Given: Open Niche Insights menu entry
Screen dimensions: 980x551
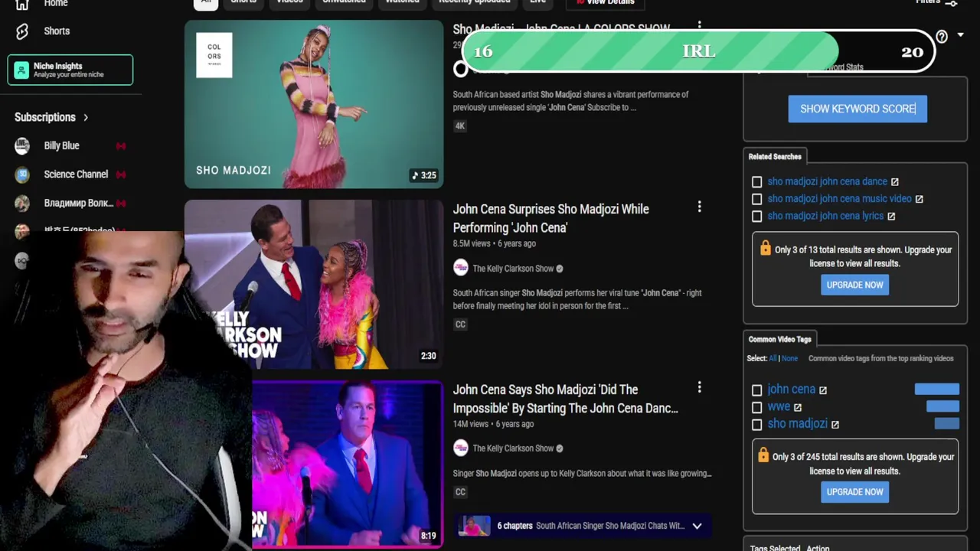Looking at the screenshot, I should 70,70.
